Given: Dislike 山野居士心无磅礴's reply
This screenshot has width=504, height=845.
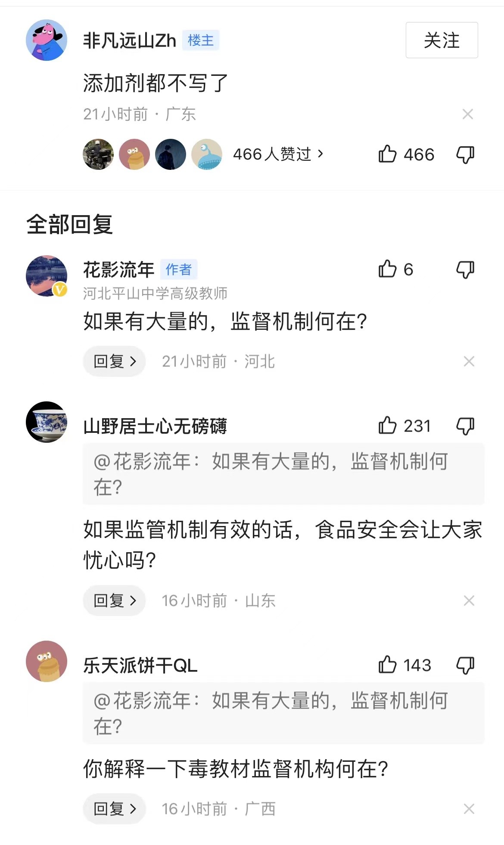Looking at the screenshot, I should point(465,426).
